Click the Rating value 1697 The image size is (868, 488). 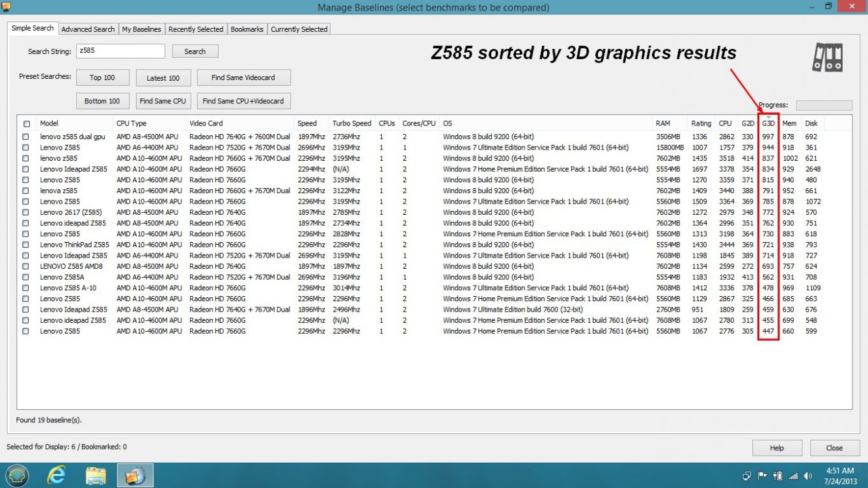click(x=699, y=169)
